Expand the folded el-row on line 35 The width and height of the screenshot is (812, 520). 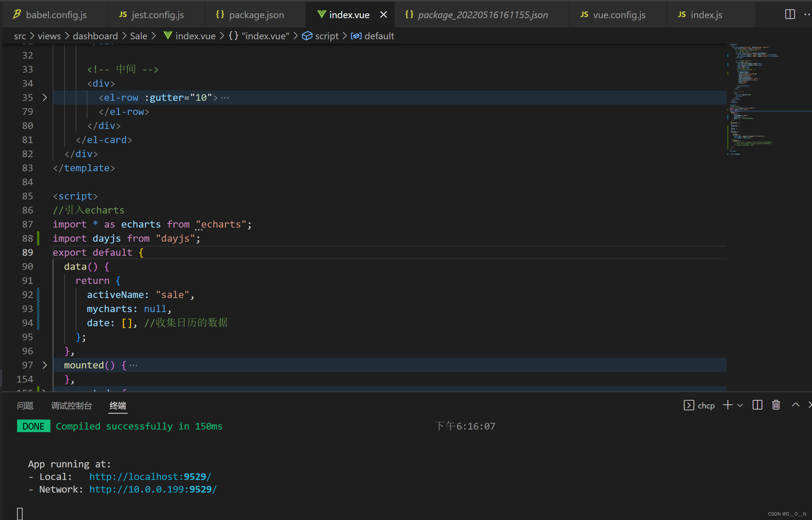pyautogui.click(x=45, y=97)
